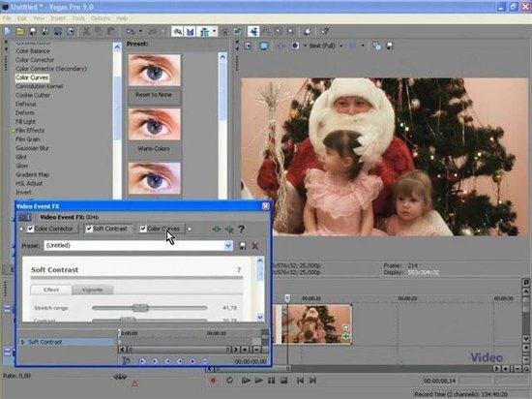Image resolution: width=532 pixels, height=399 pixels.
Task: Switch to the Vignette tab
Action: pos(92,290)
